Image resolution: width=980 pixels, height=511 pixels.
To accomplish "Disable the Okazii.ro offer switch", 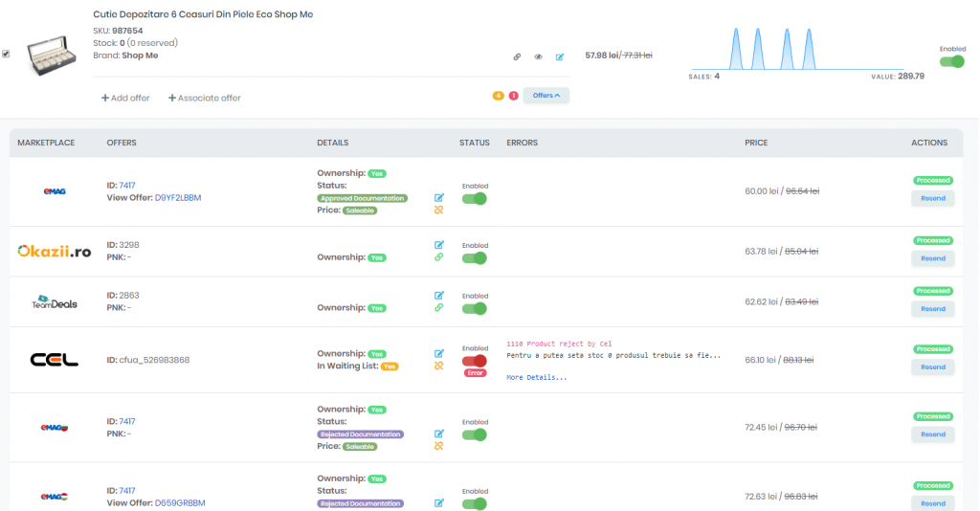I will tap(475, 258).
